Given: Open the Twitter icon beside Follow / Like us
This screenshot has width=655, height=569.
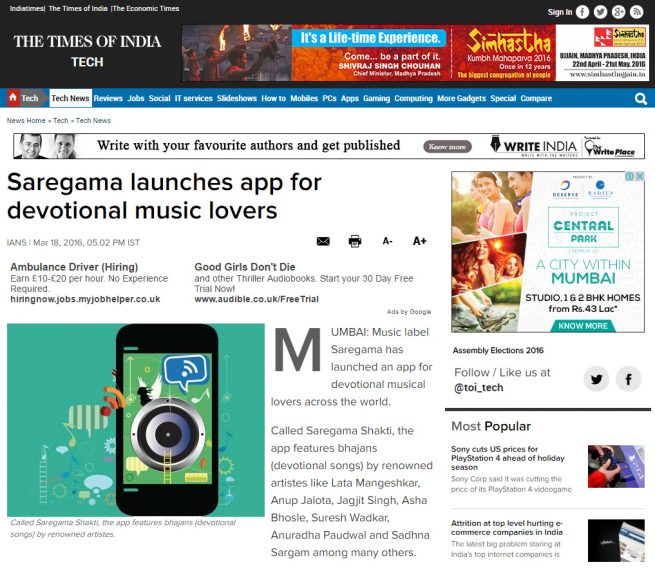Looking at the screenshot, I should tap(597, 379).
